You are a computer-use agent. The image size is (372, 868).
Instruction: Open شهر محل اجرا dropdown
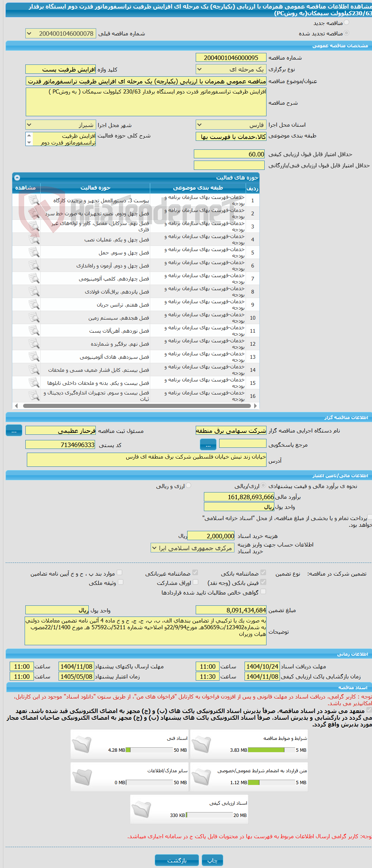(60, 125)
